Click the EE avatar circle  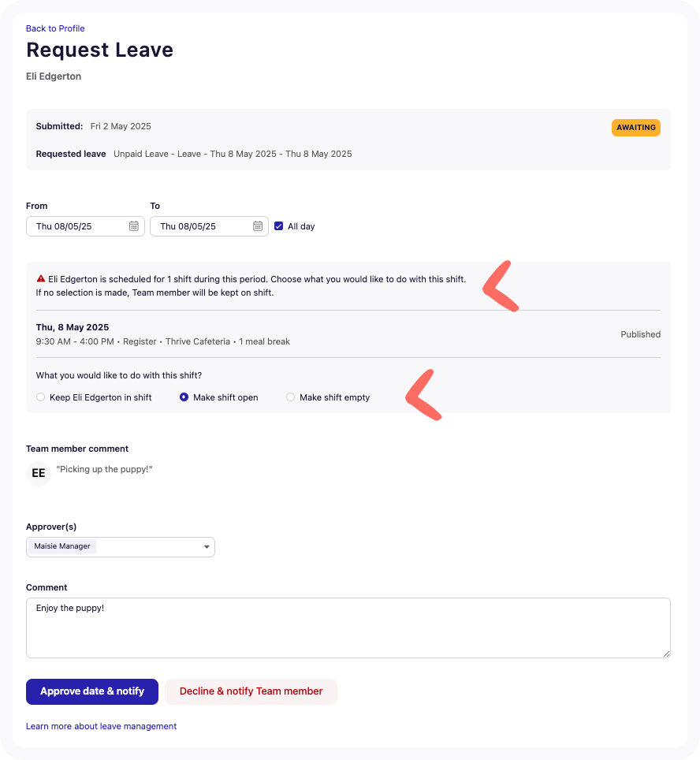39,474
